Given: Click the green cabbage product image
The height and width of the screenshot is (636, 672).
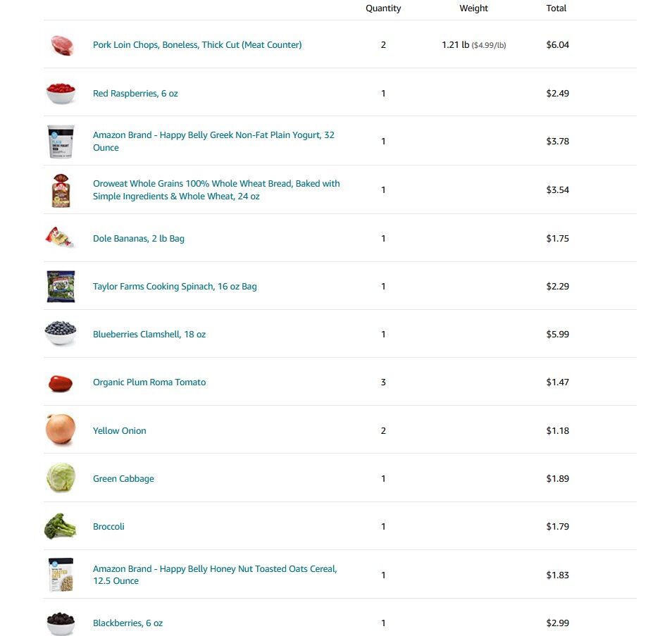Looking at the screenshot, I should click(x=61, y=478).
